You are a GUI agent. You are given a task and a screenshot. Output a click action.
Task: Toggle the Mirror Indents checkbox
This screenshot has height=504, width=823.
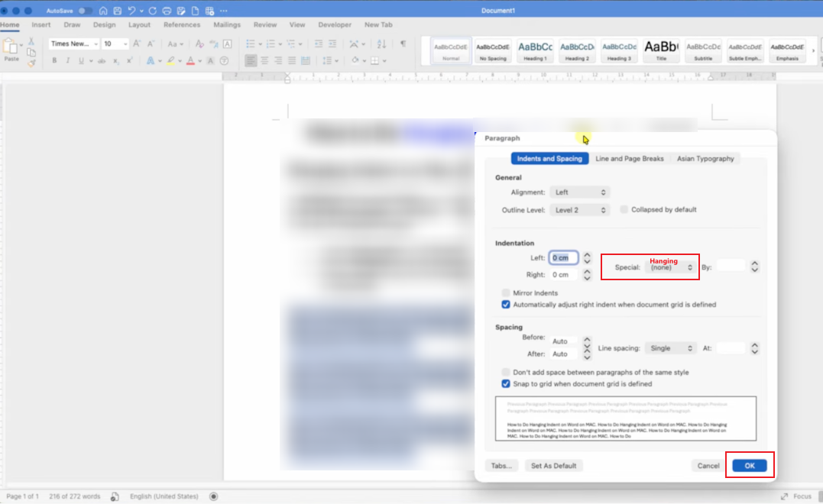505,292
